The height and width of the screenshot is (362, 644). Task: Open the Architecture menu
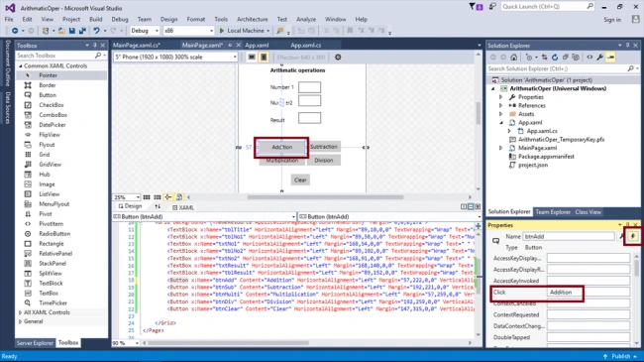253,19
